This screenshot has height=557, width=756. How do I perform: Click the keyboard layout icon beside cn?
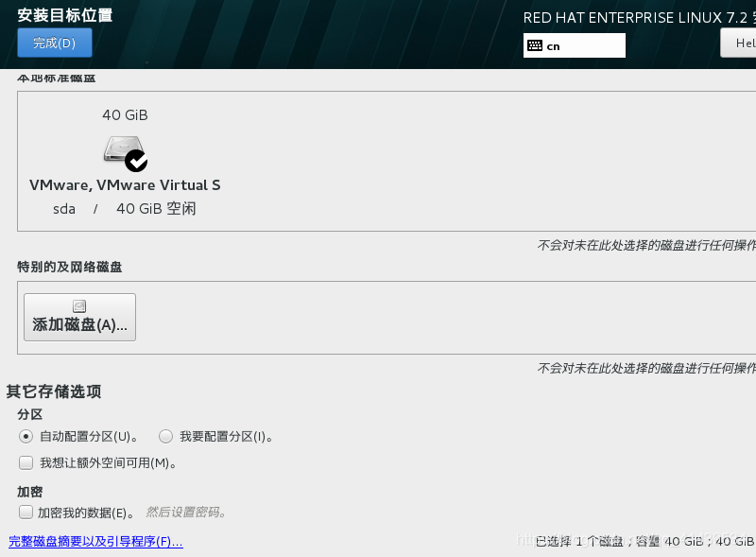point(535,45)
